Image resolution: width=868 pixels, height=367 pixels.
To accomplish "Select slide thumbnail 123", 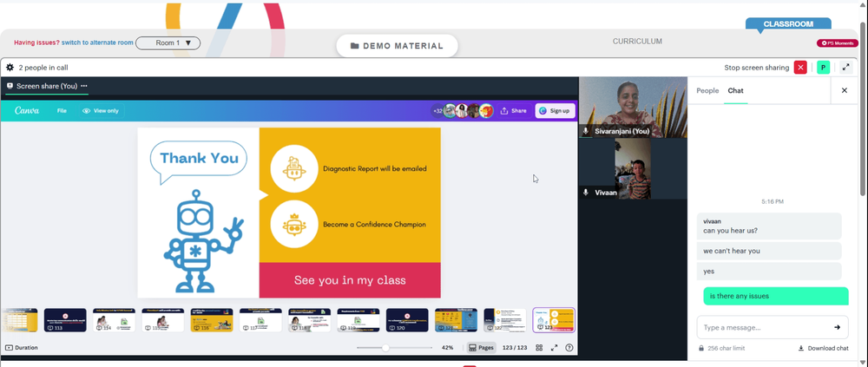I will (554, 320).
